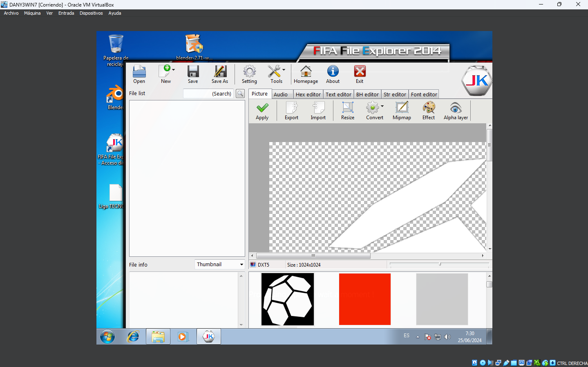Toggle the Alpha layer eye
This screenshot has height=367, width=588.
pyautogui.click(x=456, y=108)
